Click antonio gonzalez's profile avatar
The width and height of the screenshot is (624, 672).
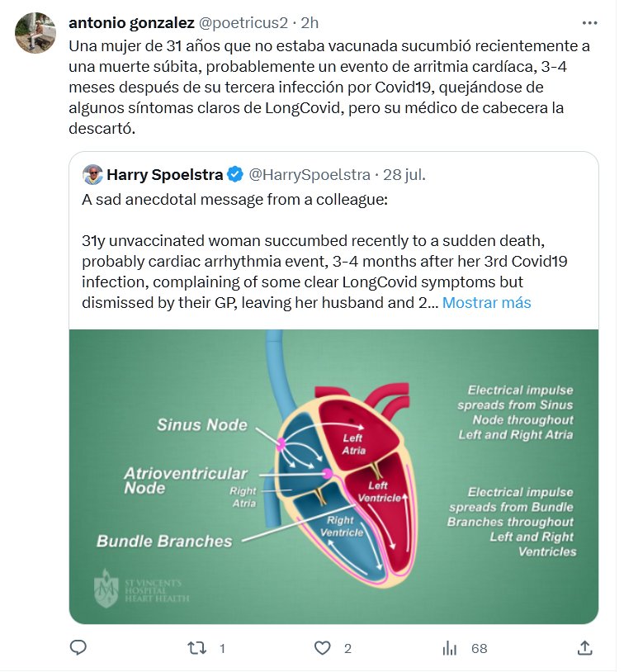click(x=35, y=34)
